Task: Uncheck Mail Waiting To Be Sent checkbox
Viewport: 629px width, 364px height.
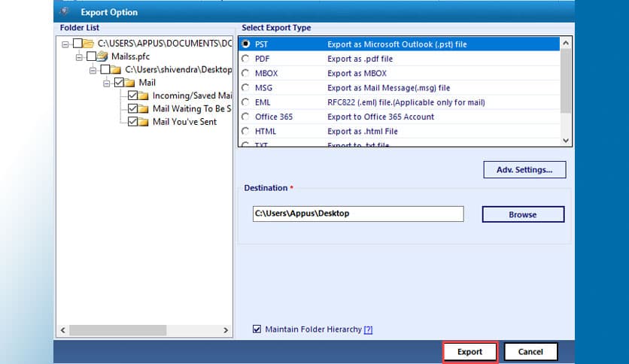Action: click(132, 108)
